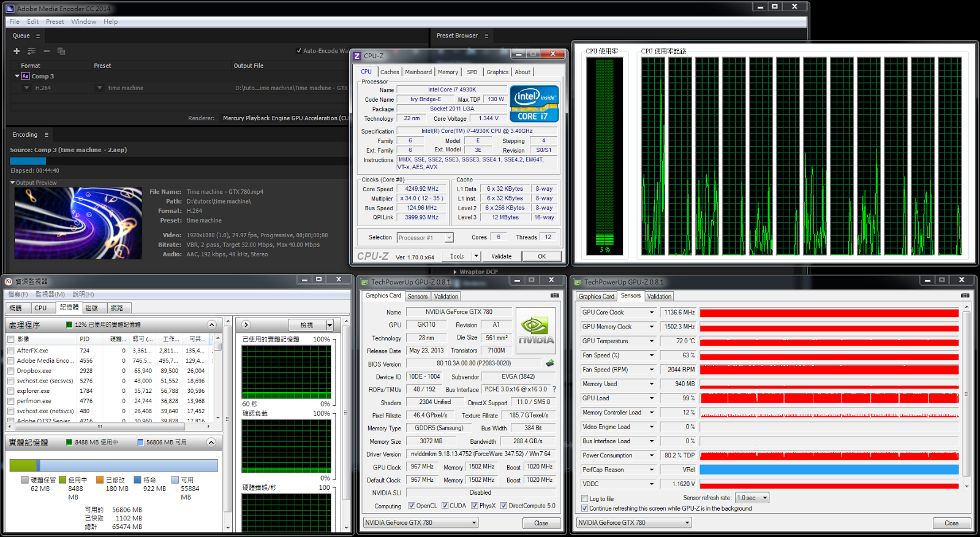The width and height of the screenshot is (980, 537).
Task: Switch to Sensors tab in GPU-Z Graphics Card window
Action: pyautogui.click(x=418, y=297)
